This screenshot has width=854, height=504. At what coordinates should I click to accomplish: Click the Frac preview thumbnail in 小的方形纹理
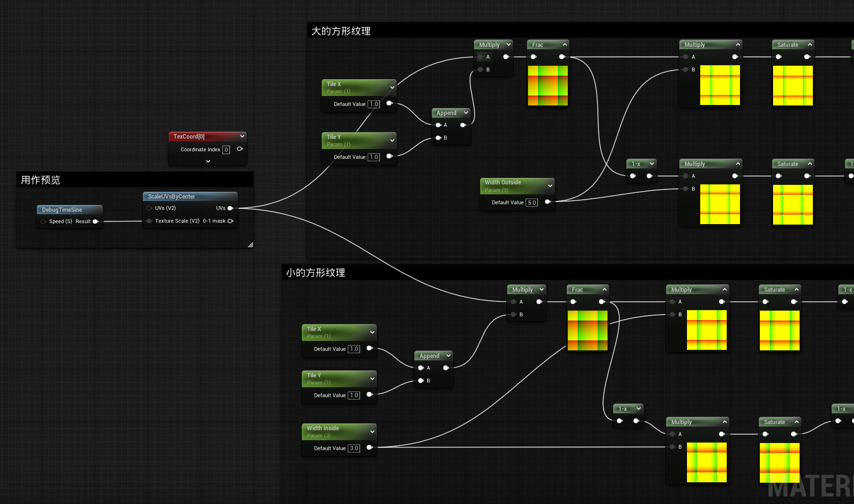(588, 330)
